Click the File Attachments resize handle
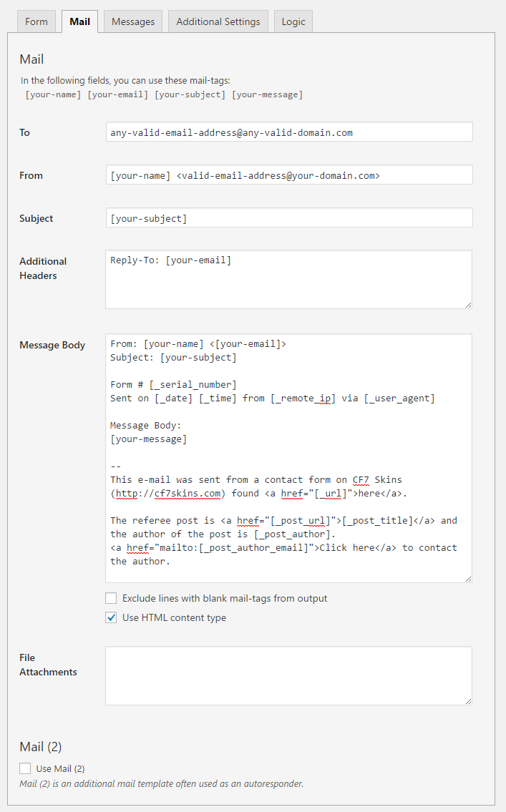This screenshot has width=506, height=812. pos(468,701)
